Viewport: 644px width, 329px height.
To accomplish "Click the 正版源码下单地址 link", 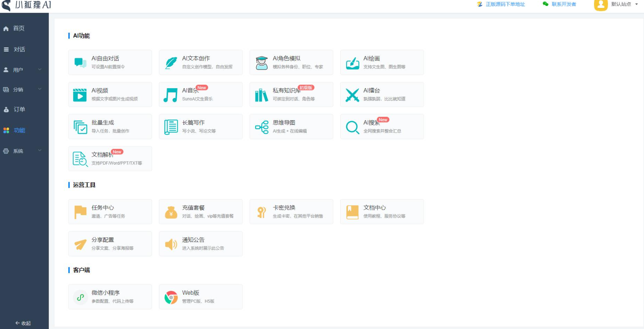I will (x=505, y=4).
